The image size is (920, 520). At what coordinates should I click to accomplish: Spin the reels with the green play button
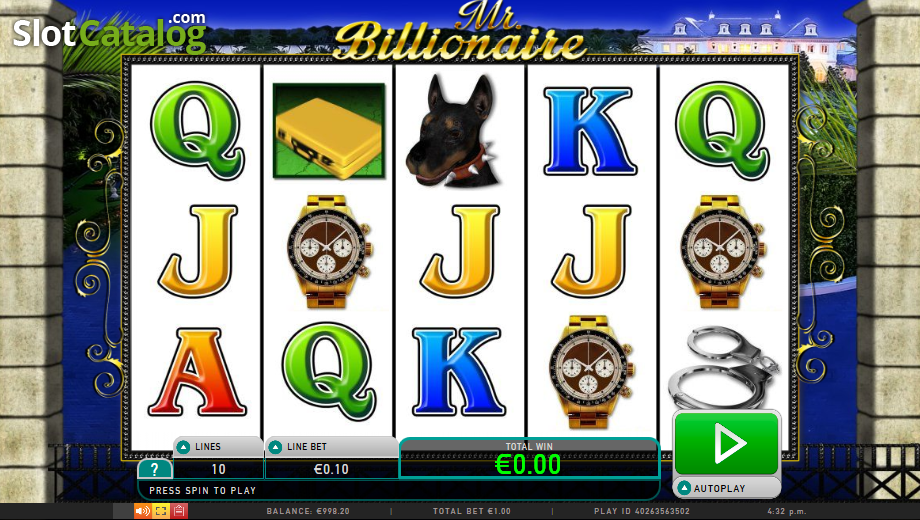pyautogui.click(x=727, y=443)
